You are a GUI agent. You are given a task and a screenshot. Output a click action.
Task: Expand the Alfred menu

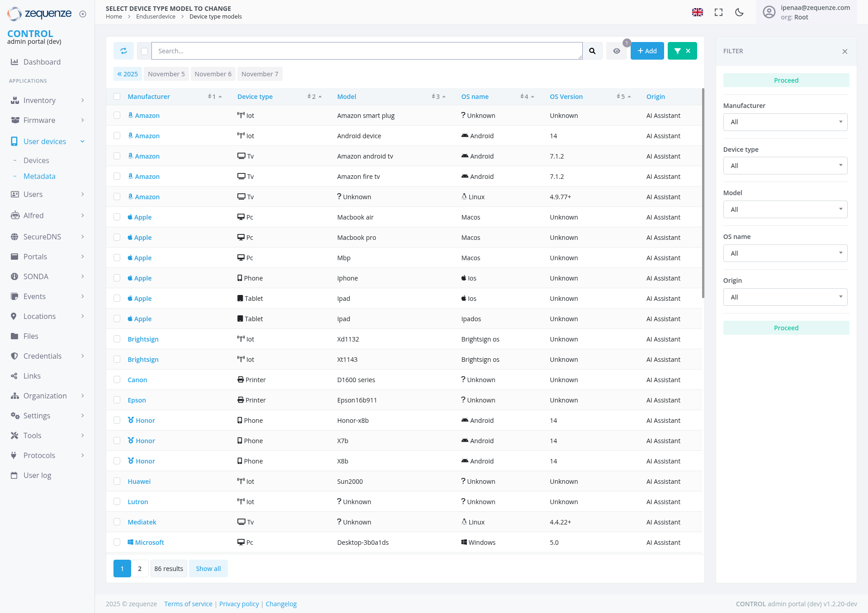[47, 215]
